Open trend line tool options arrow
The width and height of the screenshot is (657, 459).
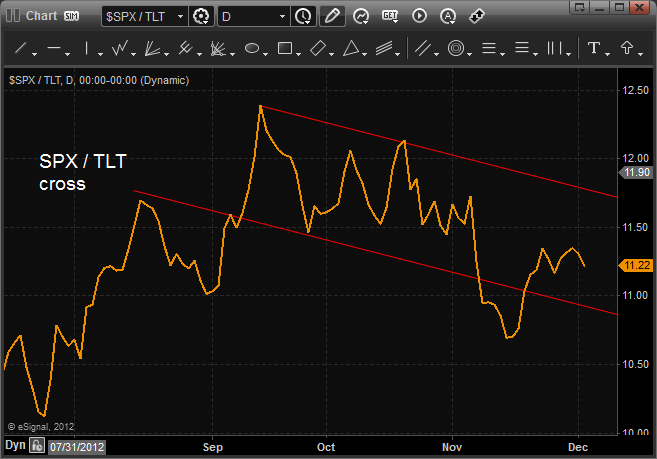[x=35, y=54]
